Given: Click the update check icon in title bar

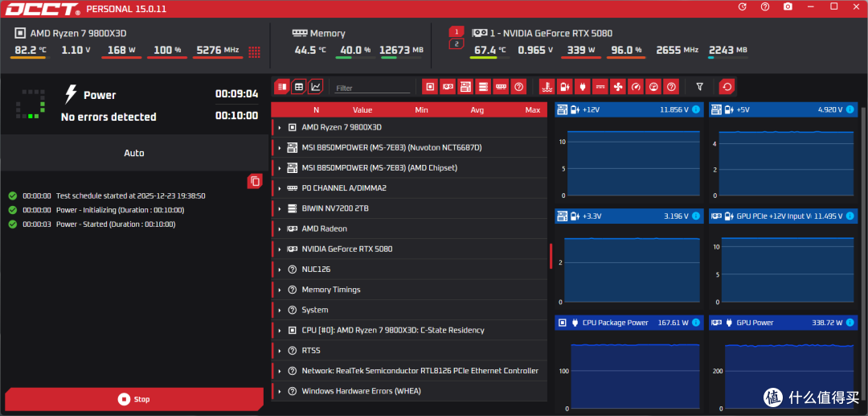Looking at the screenshot, I should pyautogui.click(x=743, y=6).
